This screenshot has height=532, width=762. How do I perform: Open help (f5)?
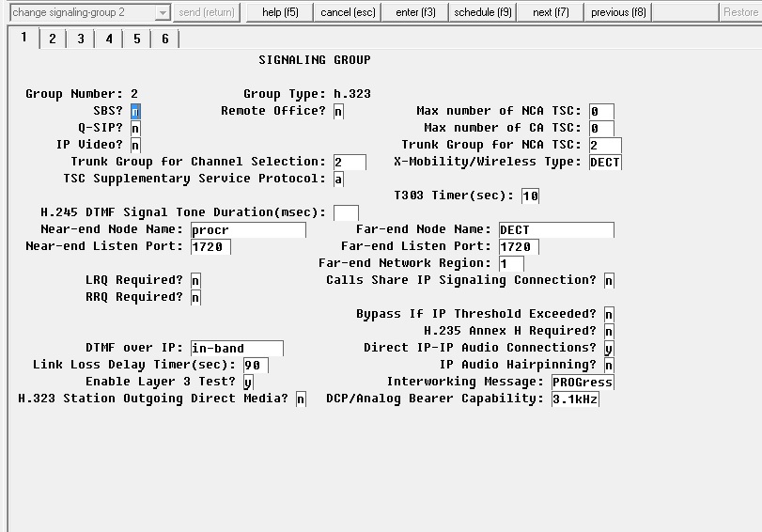point(280,12)
